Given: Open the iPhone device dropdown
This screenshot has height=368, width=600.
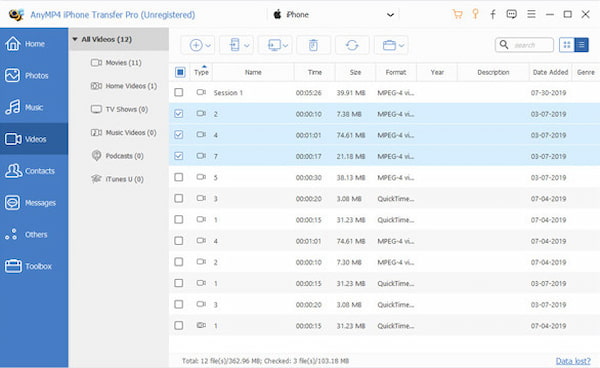Looking at the screenshot, I should [x=390, y=15].
